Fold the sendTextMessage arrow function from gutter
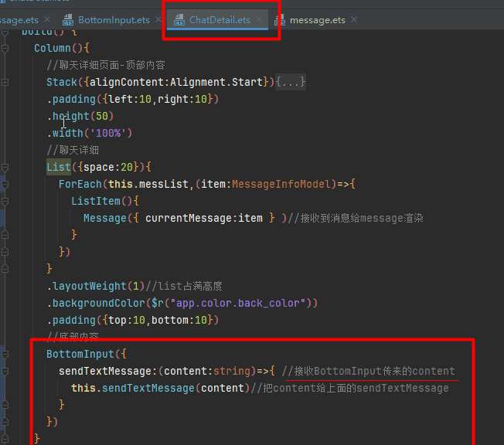504x445 pixels. 5,371
